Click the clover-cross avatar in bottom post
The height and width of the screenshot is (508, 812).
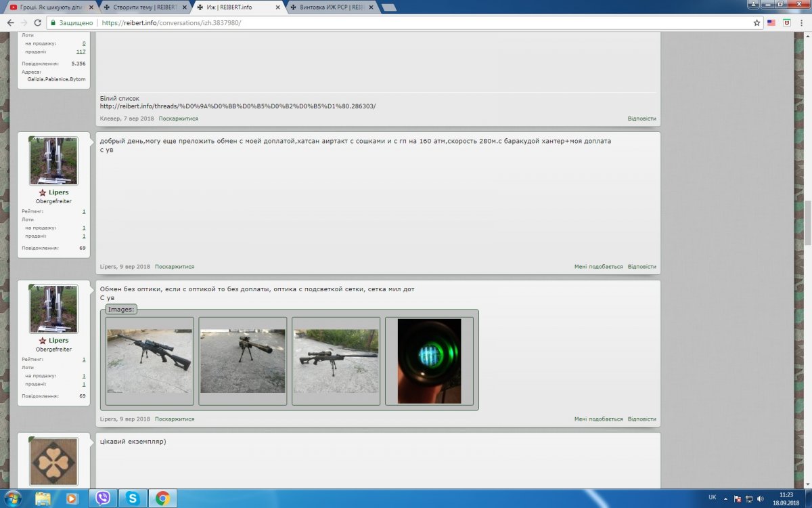53,461
